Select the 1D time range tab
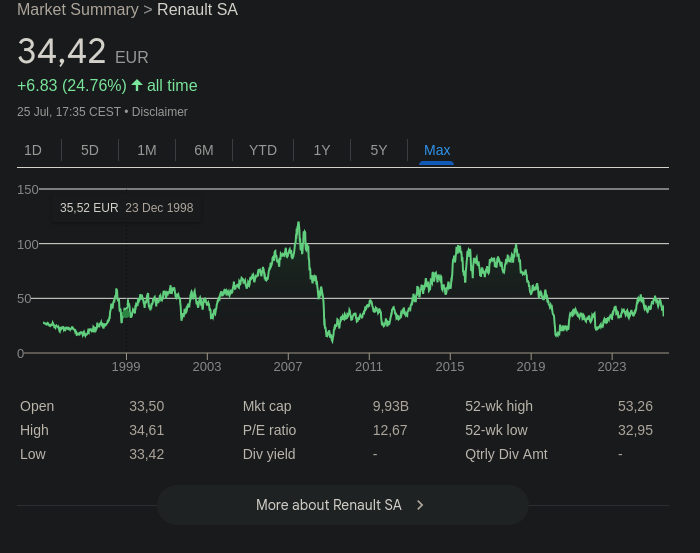 33,150
